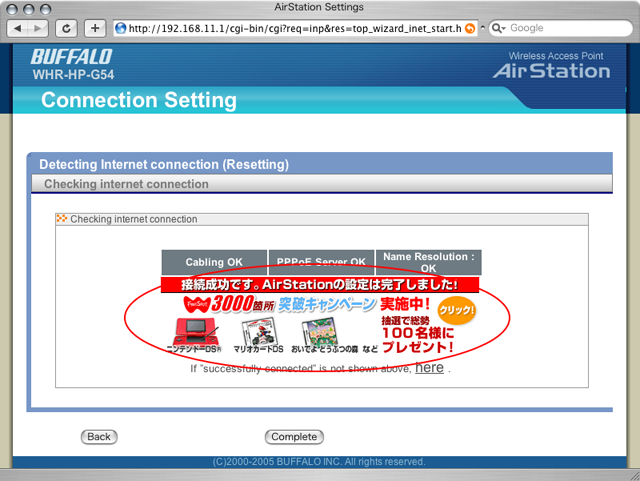The width and height of the screenshot is (640, 481).
Task: Click the orange checker icon beside Checking internet connection
Action: (x=62, y=218)
